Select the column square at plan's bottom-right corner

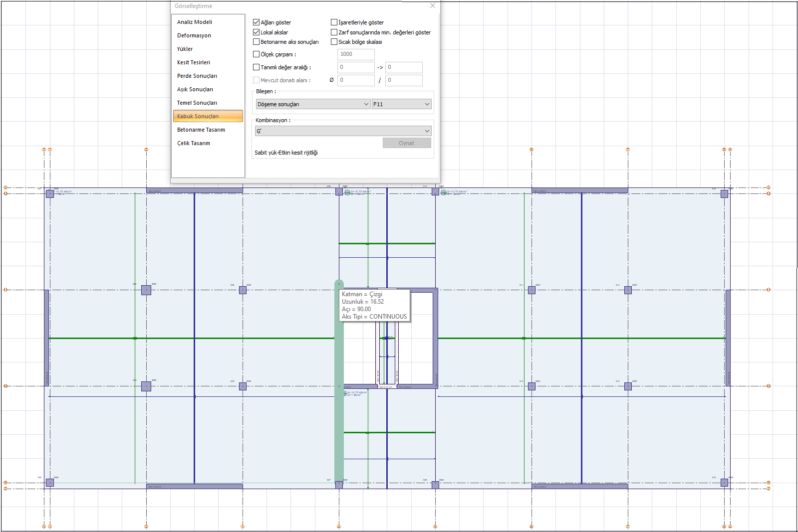724,483
